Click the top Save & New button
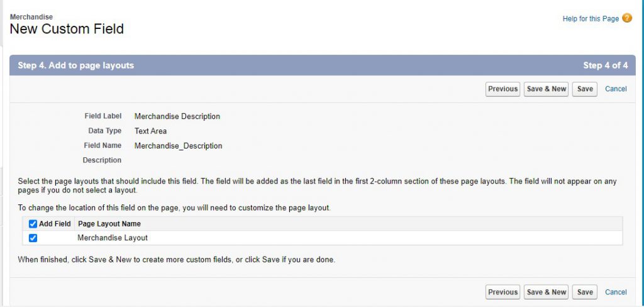 (x=547, y=89)
